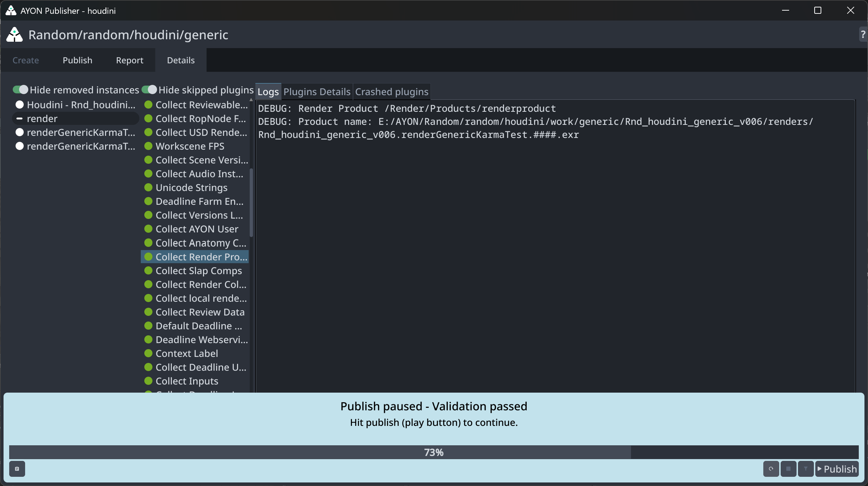
Task: Select Collect Render Col... plugin
Action: click(195, 284)
